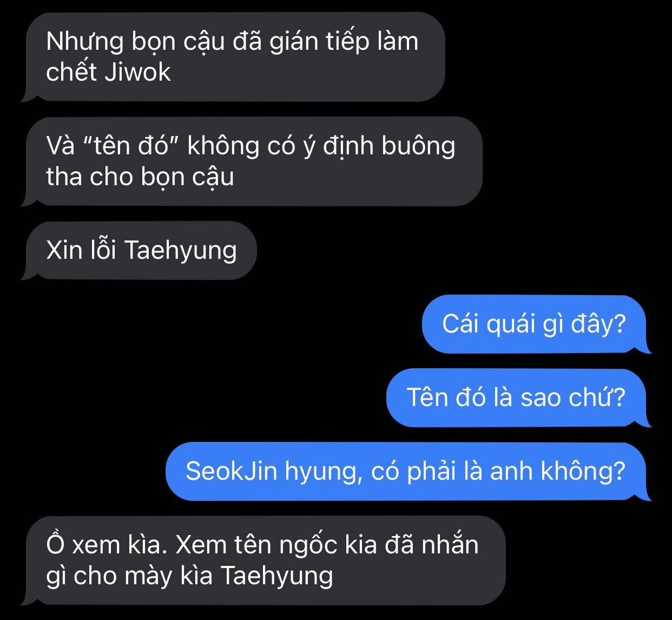Select the last gray message starting "Ồ xem kìa"
672x620 pixels.
coord(263,560)
